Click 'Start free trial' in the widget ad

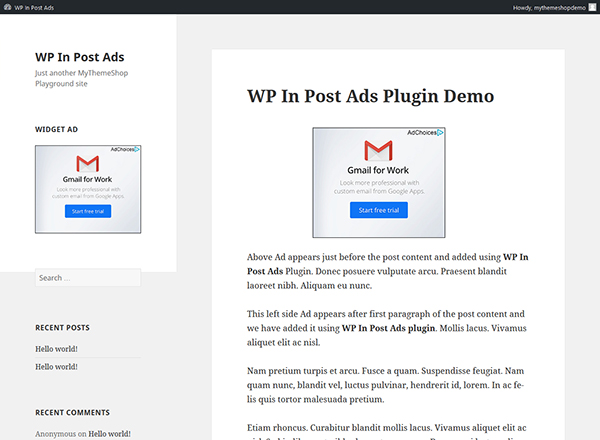[88, 211]
